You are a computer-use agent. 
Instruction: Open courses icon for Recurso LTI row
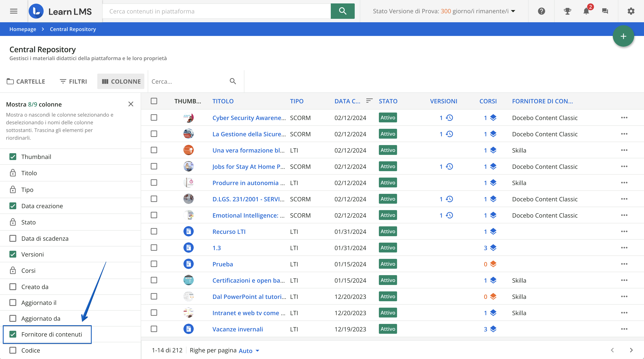[x=493, y=231]
